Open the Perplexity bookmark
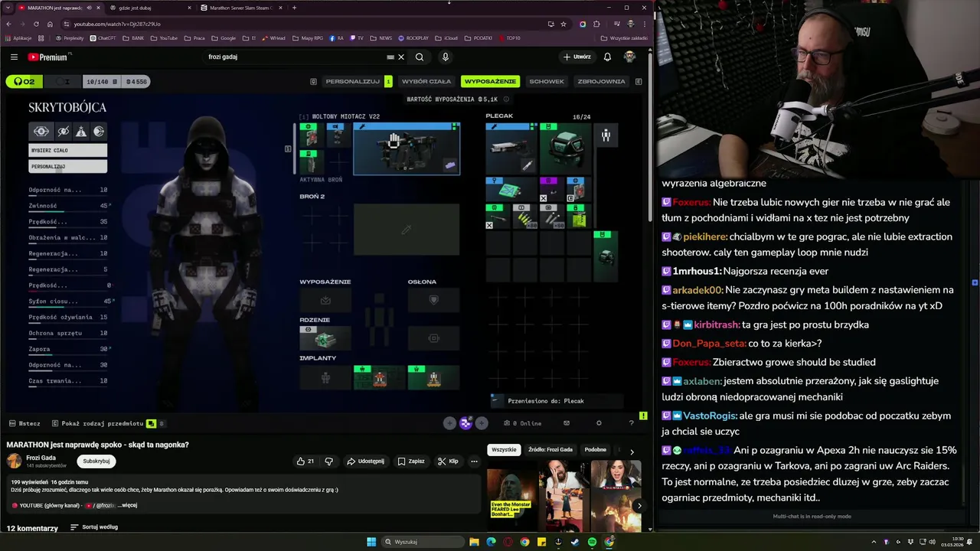The height and width of the screenshot is (551, 980). 70,37
